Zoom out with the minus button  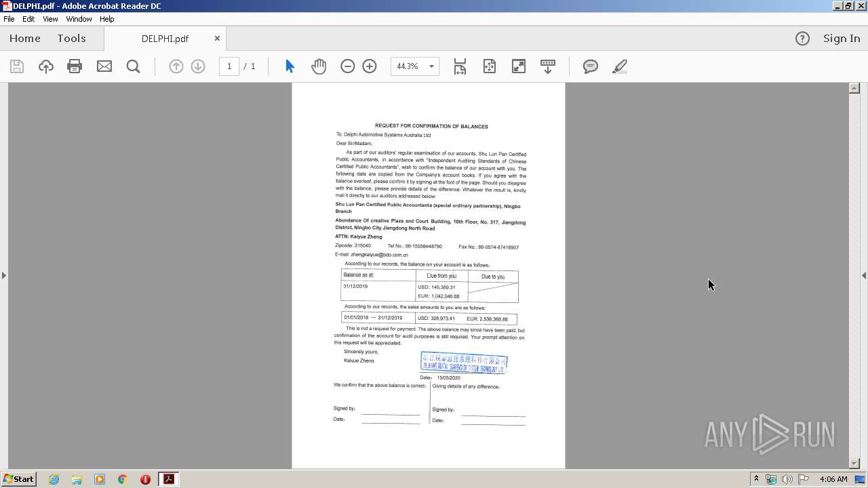coord(348,66)
